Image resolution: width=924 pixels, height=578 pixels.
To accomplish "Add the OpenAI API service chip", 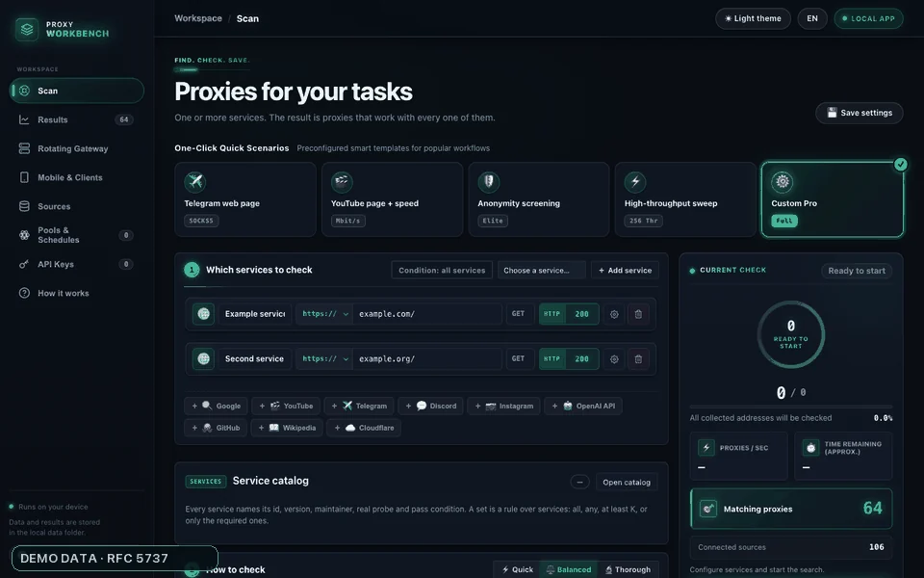I will click(x=583, y=406).
